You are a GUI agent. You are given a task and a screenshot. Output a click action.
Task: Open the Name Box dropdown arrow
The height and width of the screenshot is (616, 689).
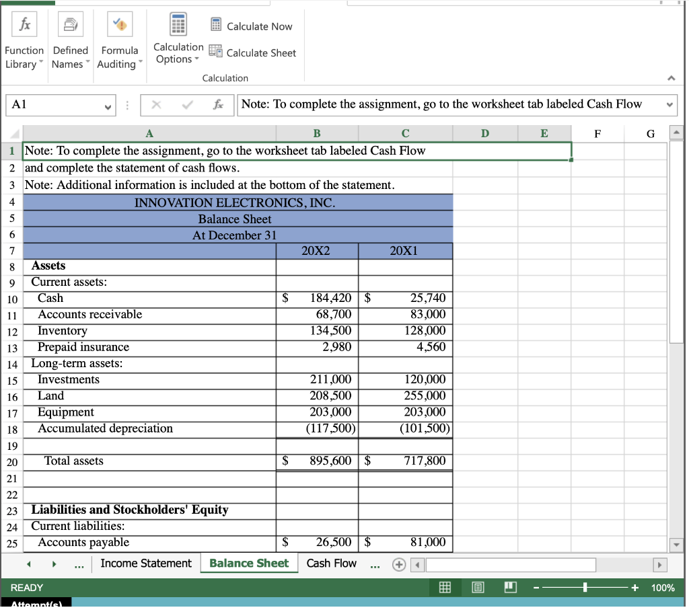point(109,105)
